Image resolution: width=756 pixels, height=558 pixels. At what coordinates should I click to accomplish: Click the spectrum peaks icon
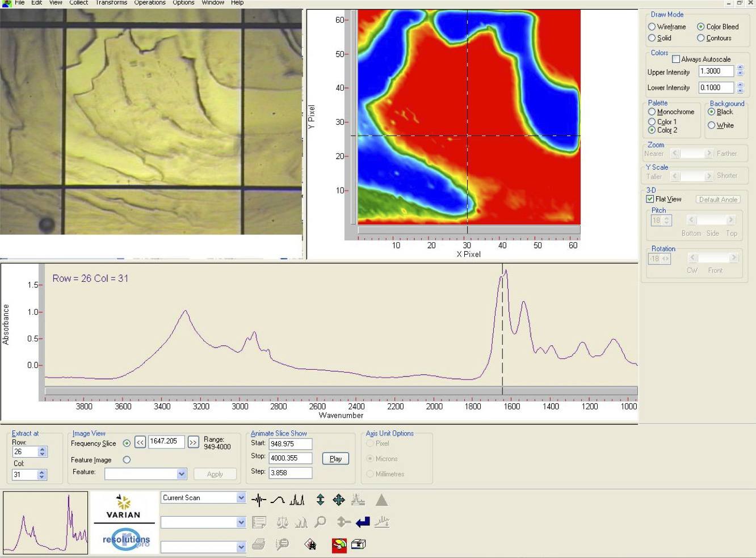[297, 500]
